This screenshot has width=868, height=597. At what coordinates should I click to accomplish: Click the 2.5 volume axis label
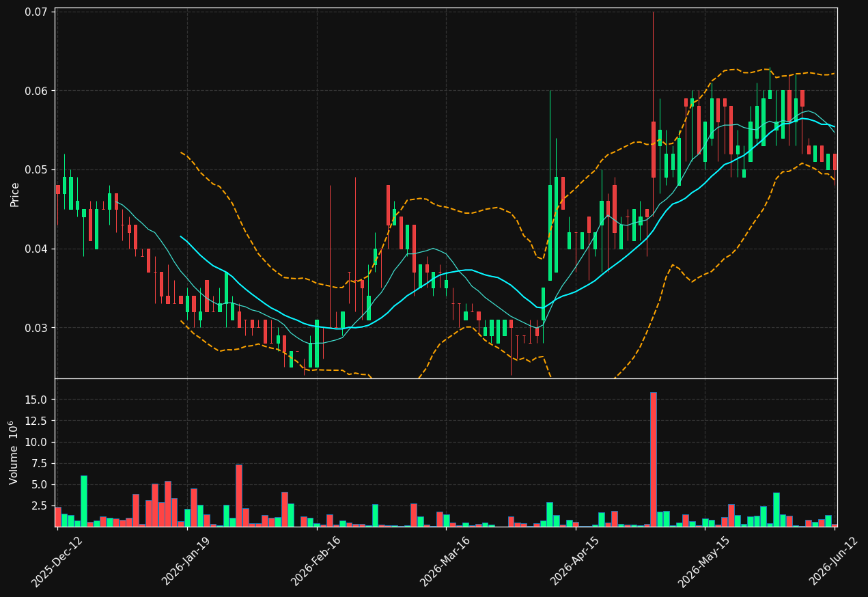pyautogui.click(x=39, y=505)
